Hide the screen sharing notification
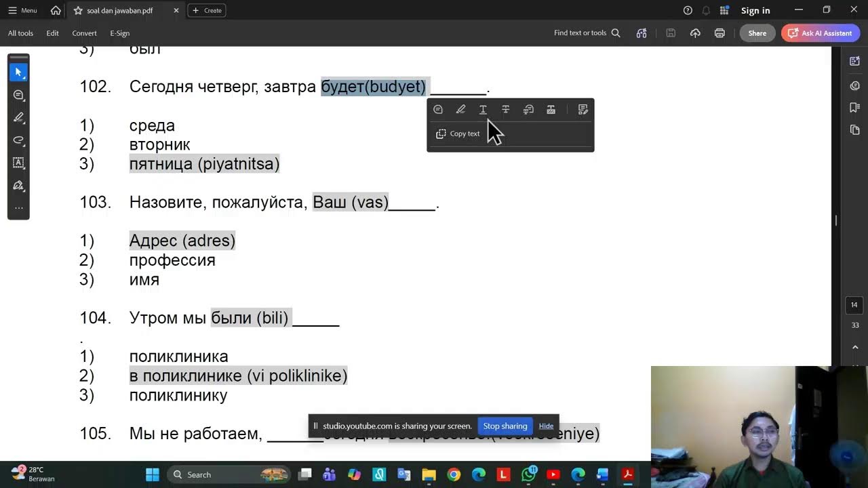868x488 pixels. (x=546, y=426)
